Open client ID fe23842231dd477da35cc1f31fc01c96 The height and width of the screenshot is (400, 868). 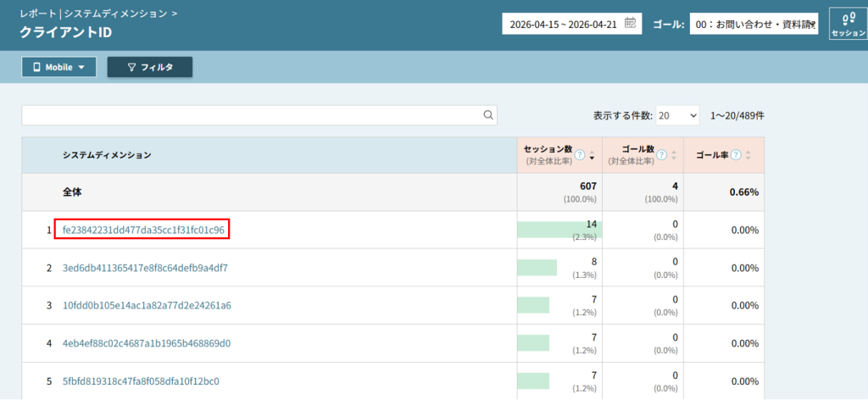(x=143, y=230)
